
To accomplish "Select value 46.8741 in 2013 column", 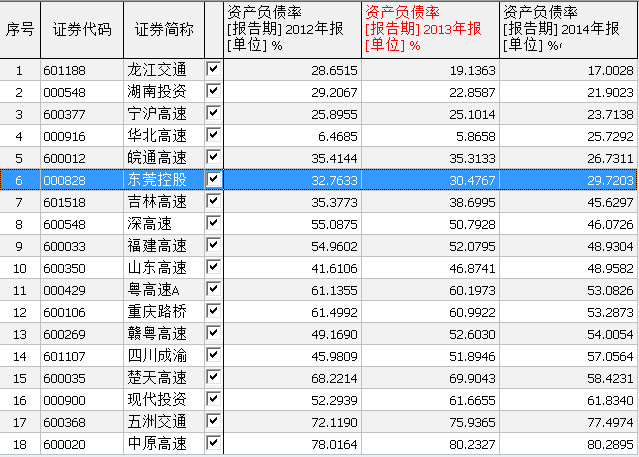I will (472, 269).
